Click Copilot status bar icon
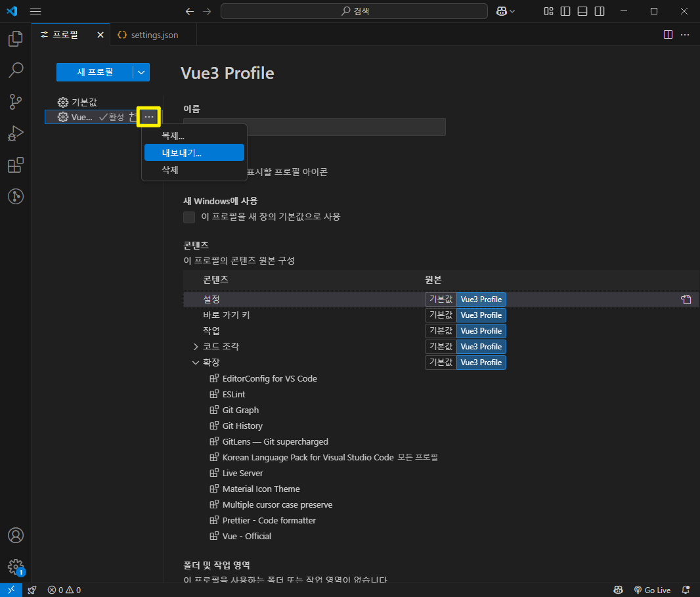Image resolution: width=700 pixels, height=597 pixels. 619,590
